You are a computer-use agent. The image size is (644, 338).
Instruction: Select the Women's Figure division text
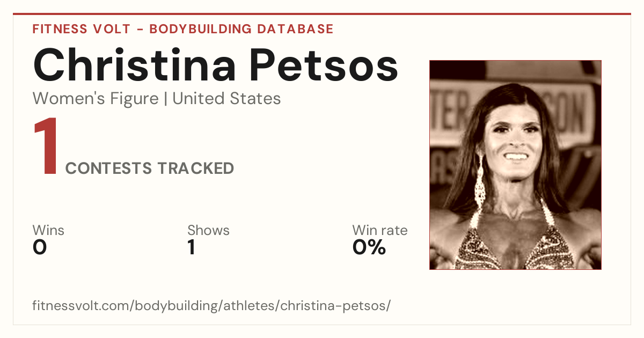(96, 99)
